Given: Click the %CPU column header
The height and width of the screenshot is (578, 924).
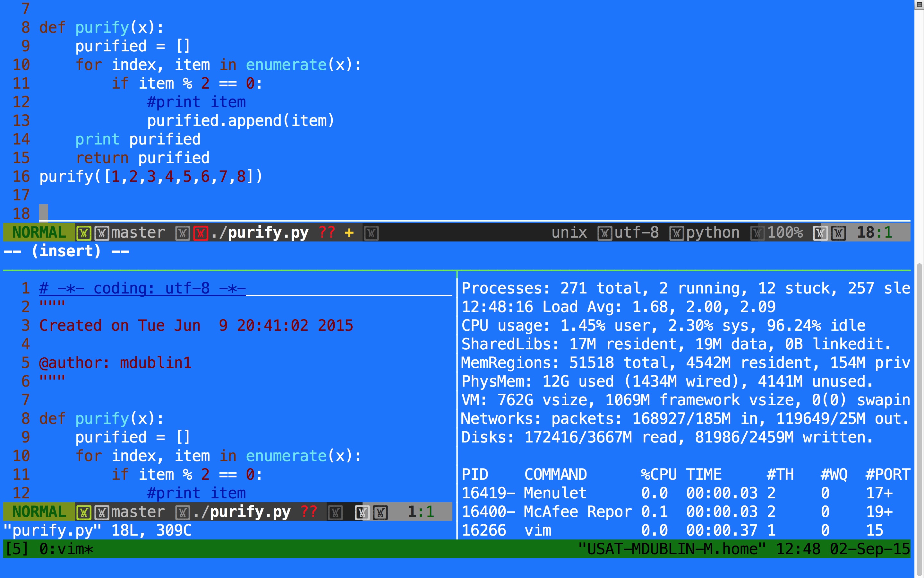Looking at the screenshot, I should coord(659,474).
